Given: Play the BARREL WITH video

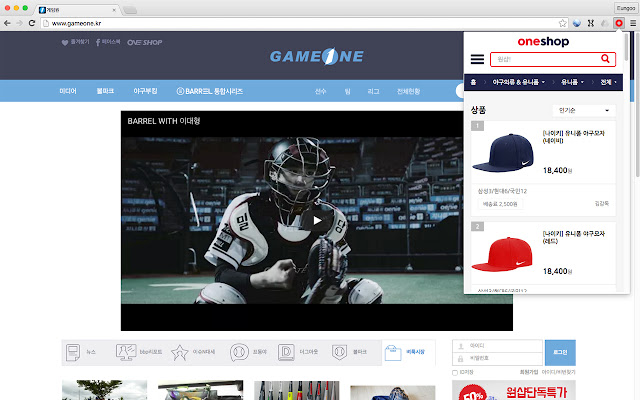Looking at the screenshot, I should click(317, 220).
